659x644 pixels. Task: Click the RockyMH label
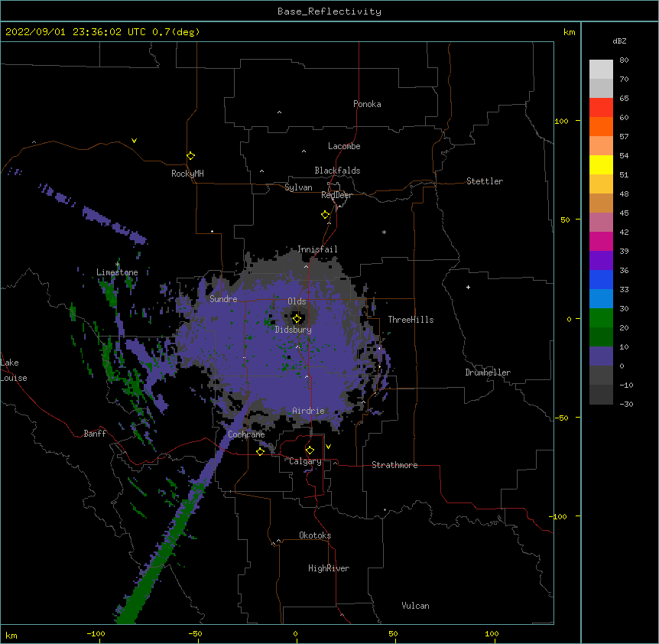point(187,174)
